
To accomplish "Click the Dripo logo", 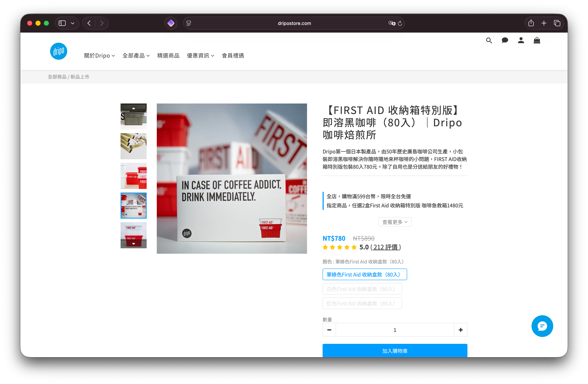I will pyautogui.click(x=58, y=51).
